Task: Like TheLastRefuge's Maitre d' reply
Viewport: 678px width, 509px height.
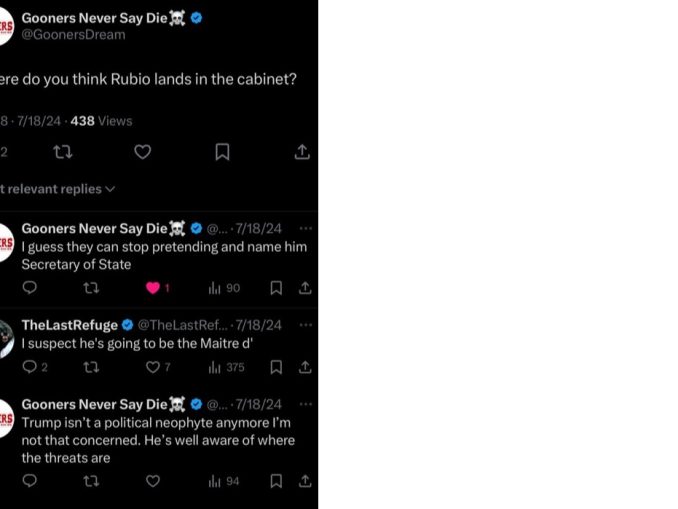Action: click(x=153, y=367)
